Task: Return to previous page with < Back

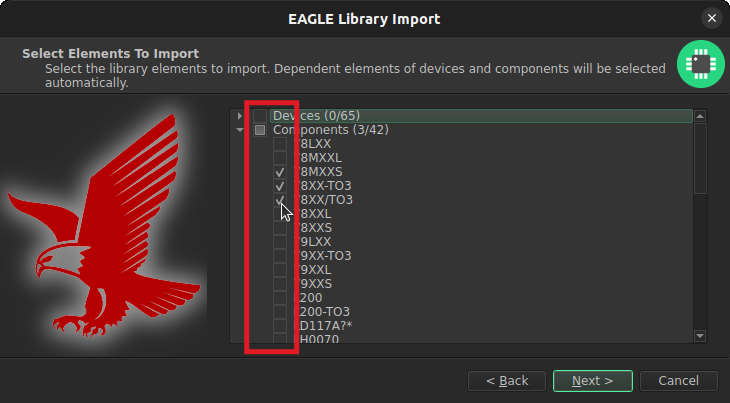Action: [x=507, y=381]
